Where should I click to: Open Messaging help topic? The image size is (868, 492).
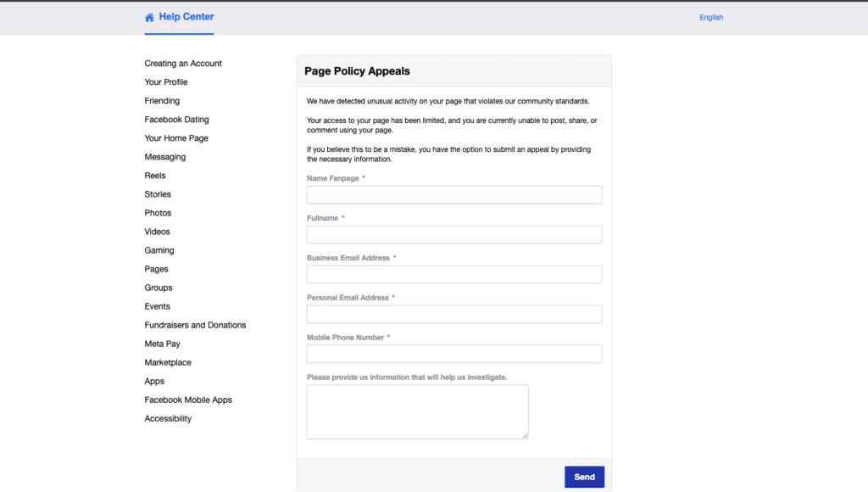[165, 157]
